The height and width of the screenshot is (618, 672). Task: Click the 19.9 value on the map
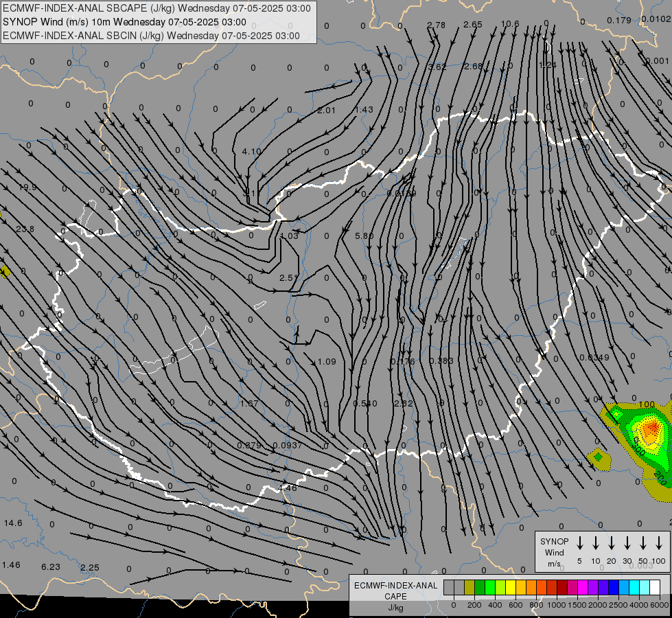coord(27,187)
